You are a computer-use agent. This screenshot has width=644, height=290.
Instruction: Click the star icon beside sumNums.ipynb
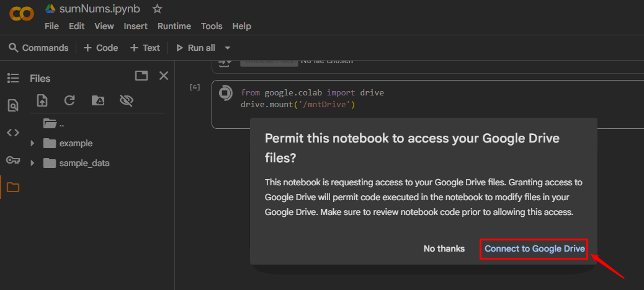[x=158, y=9]
